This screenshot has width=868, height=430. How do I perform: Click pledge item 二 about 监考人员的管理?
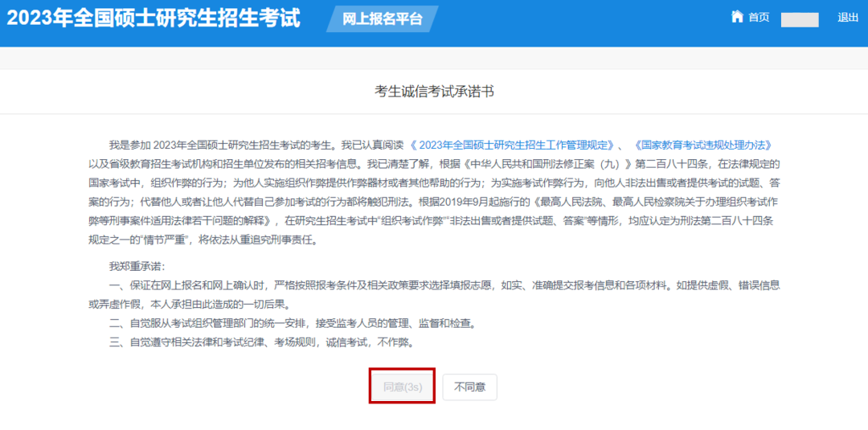[x=293, y=324]
